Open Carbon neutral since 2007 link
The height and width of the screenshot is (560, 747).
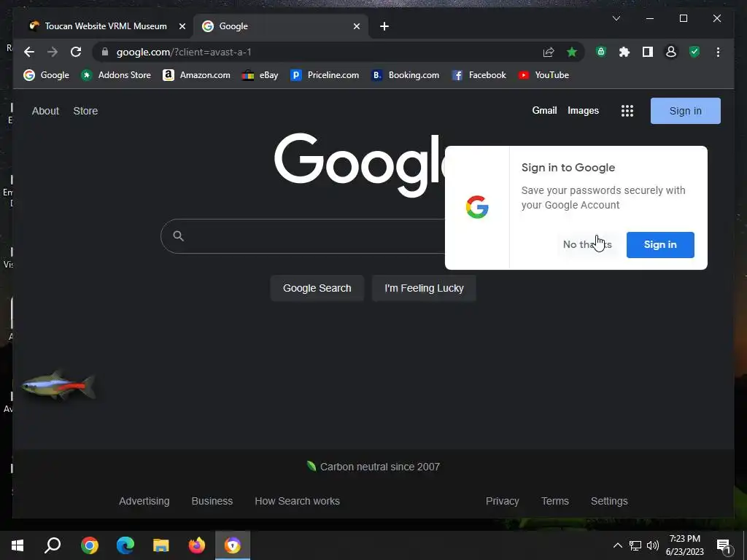(373, 467)
